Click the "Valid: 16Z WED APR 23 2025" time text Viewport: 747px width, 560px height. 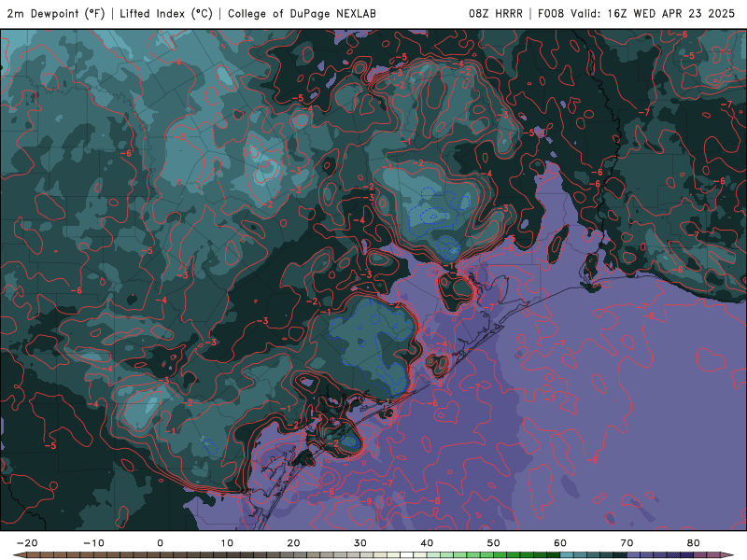pyautogui.click(x=652, y=13)
